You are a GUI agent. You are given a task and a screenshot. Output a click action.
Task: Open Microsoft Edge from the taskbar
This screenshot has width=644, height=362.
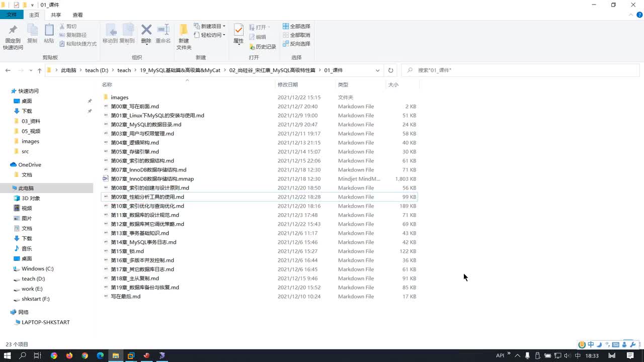click(100, 355)
